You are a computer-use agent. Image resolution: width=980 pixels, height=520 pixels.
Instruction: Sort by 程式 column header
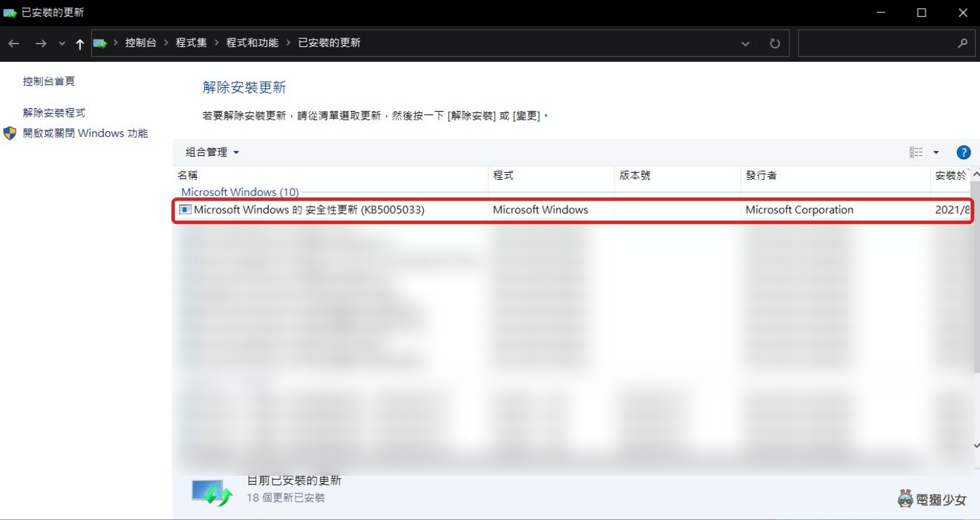pyautogui.click(x=551, y=176)
